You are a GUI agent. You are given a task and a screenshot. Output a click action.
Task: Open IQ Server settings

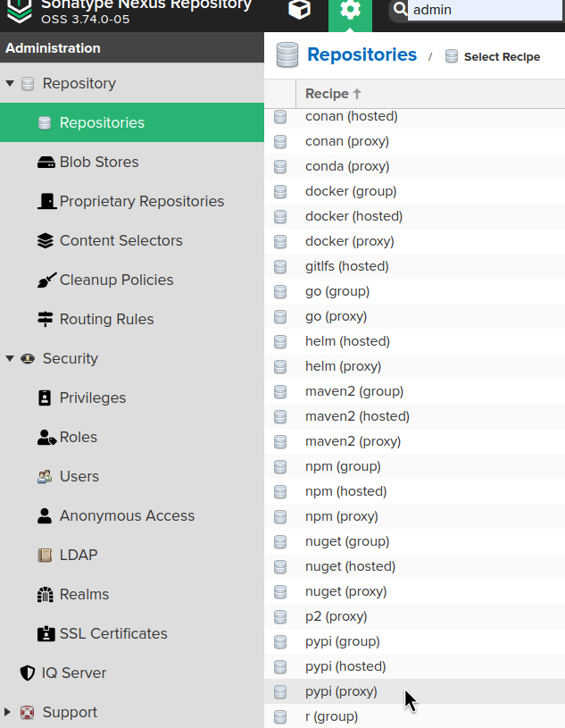coord(132,673)
